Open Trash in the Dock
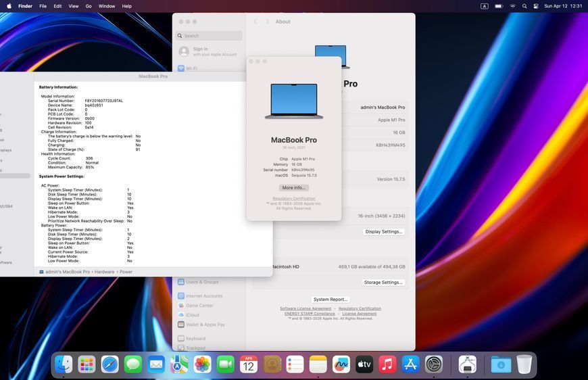This screenshot has width=588, height=380. click(x=524, y=364)
